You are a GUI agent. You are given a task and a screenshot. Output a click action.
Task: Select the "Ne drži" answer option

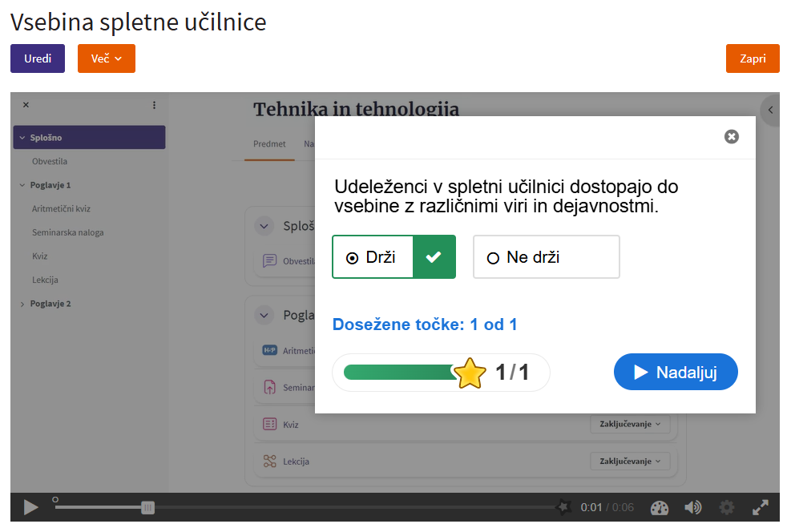tap(546, 257)
